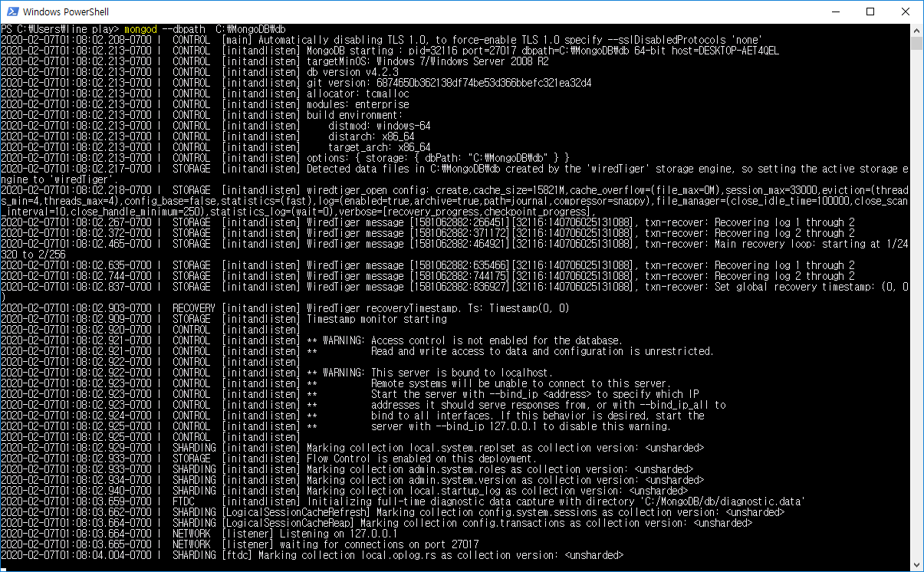Click the "config.transactions" collection message
The width and height of the screenshot is (924, 572).
point(556,523)
